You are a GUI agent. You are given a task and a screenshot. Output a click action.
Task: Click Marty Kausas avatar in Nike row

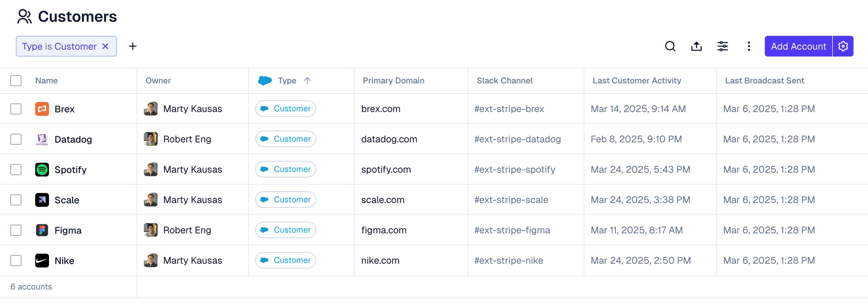tap(151, 260)
